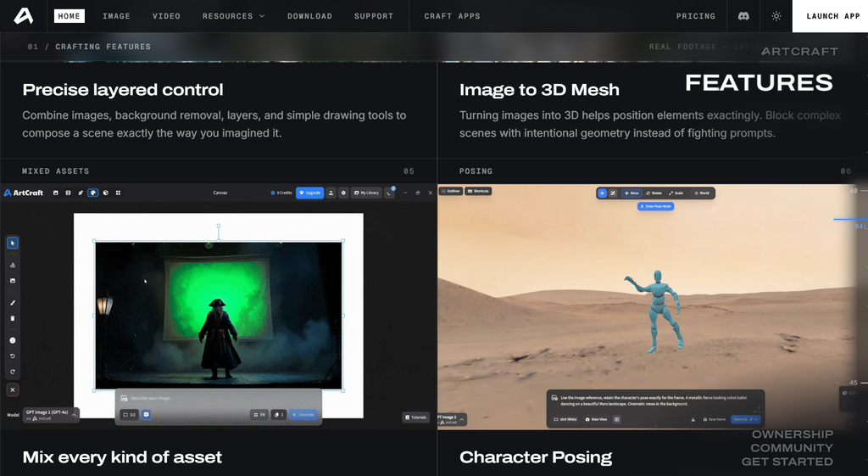Select the highlighted palette canvas icon in top bar
Image resolution: width=868 pixels, height=476 pixels.
[93, 193]
